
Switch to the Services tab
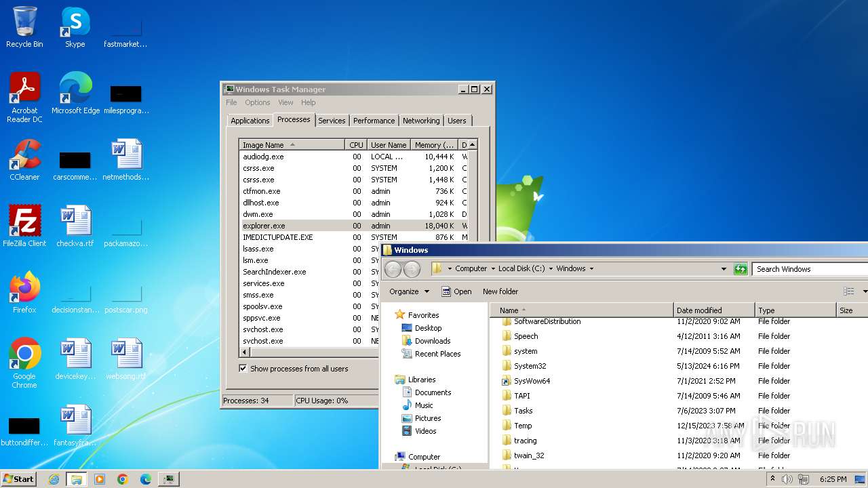[x=332, y=121]
